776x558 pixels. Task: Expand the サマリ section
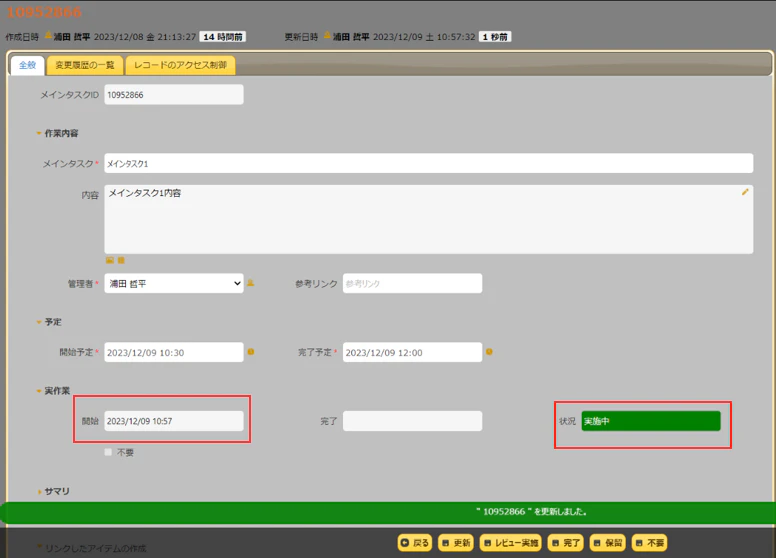click(53, 491)
